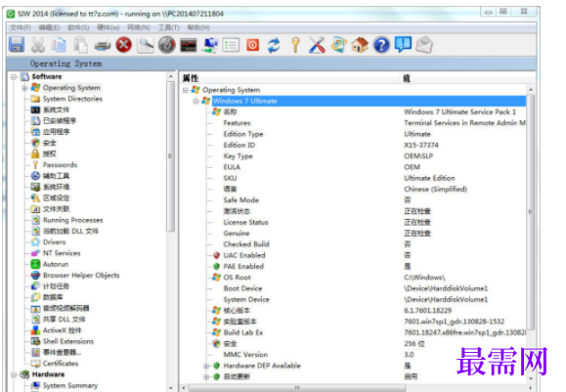The image size is (566, 392).
Task: Click the green bullet list toolbar icon
Action: [232, 45]
